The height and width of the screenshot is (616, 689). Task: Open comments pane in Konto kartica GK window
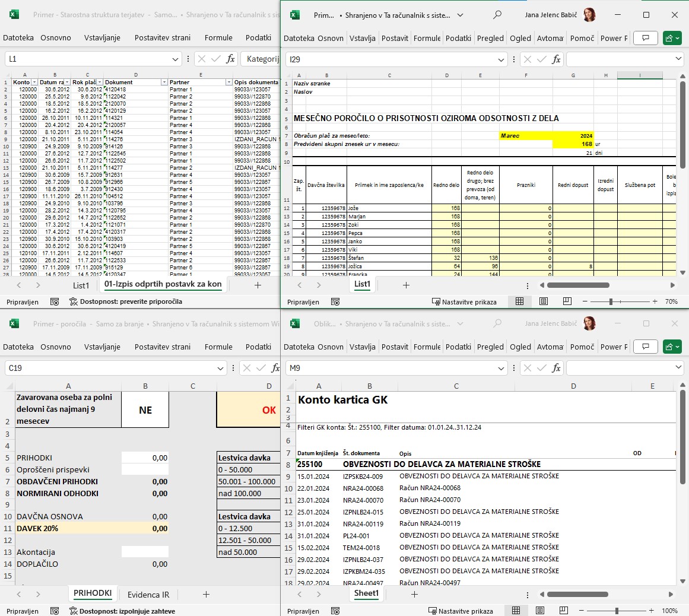(646, 347)
